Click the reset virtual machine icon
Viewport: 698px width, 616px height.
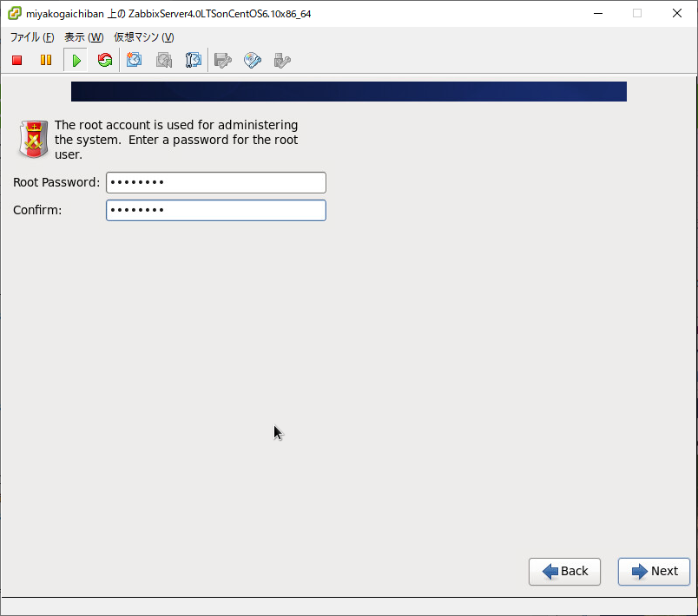(105, 60)
